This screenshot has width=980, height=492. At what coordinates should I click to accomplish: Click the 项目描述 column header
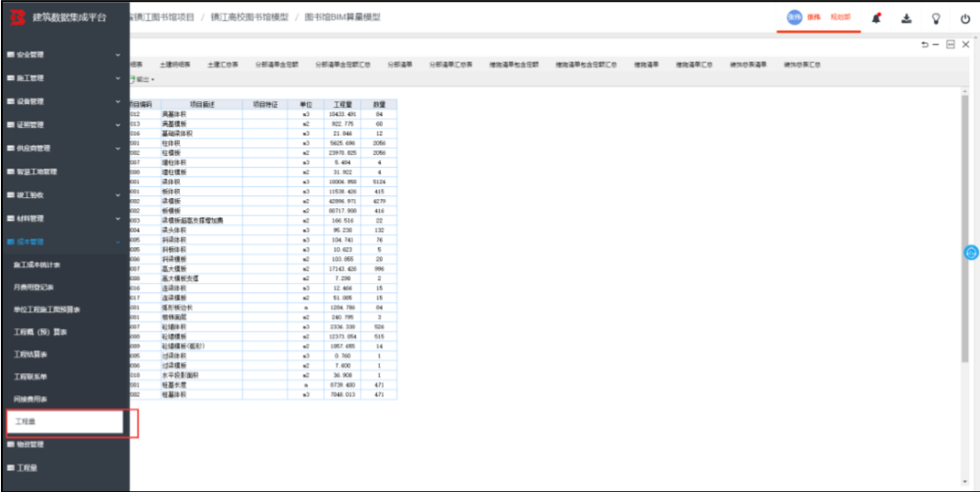click(x=202, y=104)
